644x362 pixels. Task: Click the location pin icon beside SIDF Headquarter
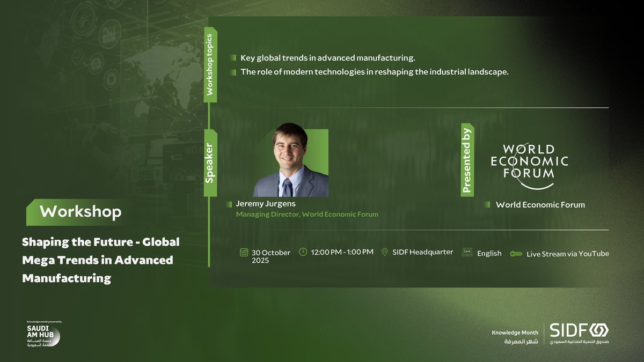[384, 252]
